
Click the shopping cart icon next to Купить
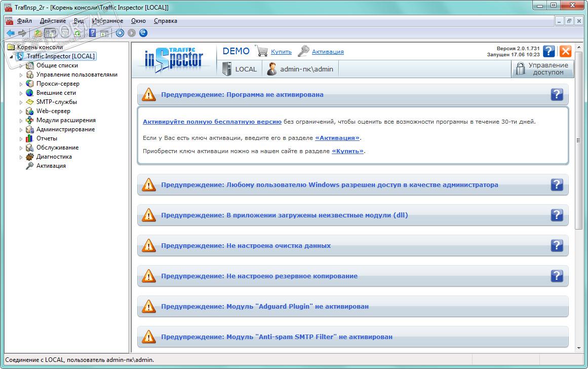coord(261,51)
